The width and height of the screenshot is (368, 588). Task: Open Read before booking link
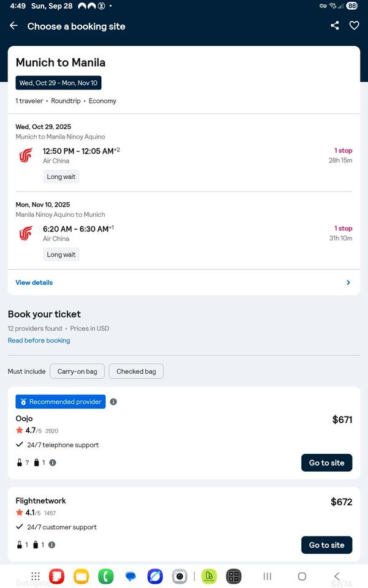pos(39,341)
